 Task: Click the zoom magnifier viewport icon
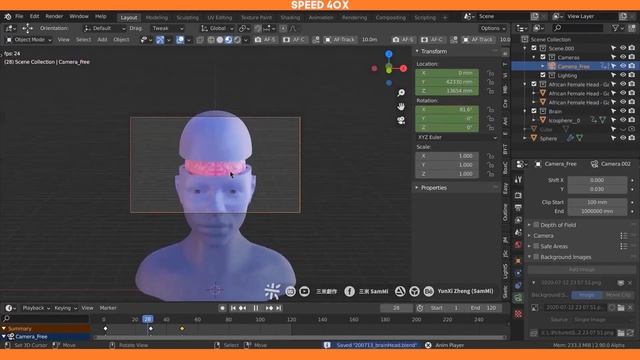click(x=401, y=93)
